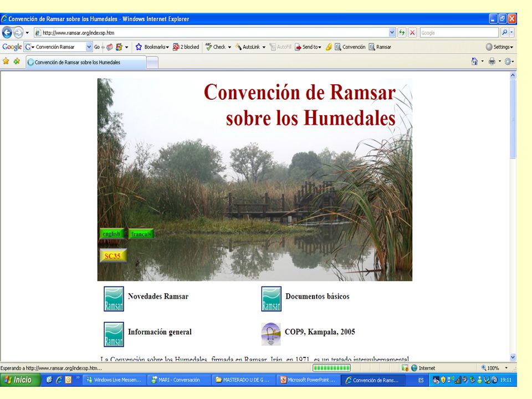Screen dimensions: 532x399
Task: Click the AutoFill button
Action: pos(280,47)
